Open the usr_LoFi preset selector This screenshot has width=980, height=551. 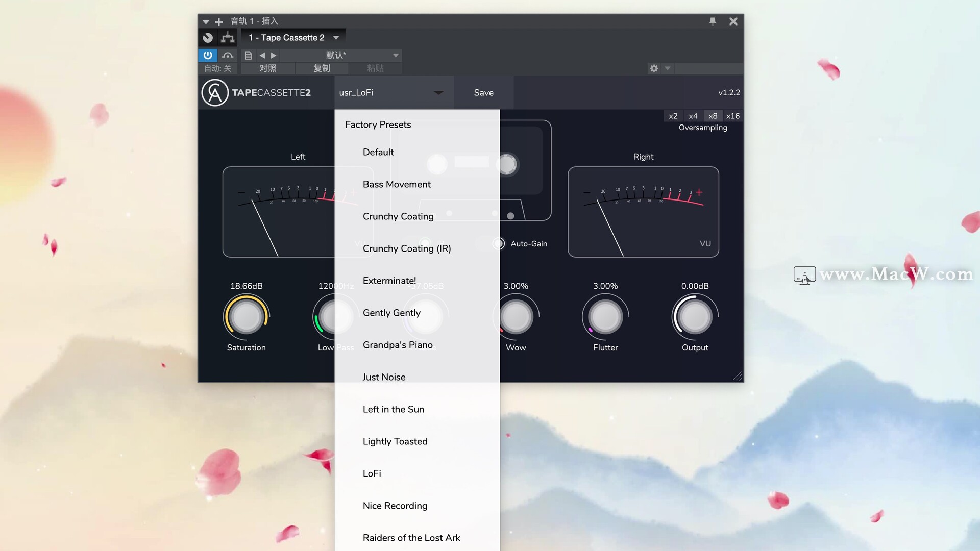point(393,92)
